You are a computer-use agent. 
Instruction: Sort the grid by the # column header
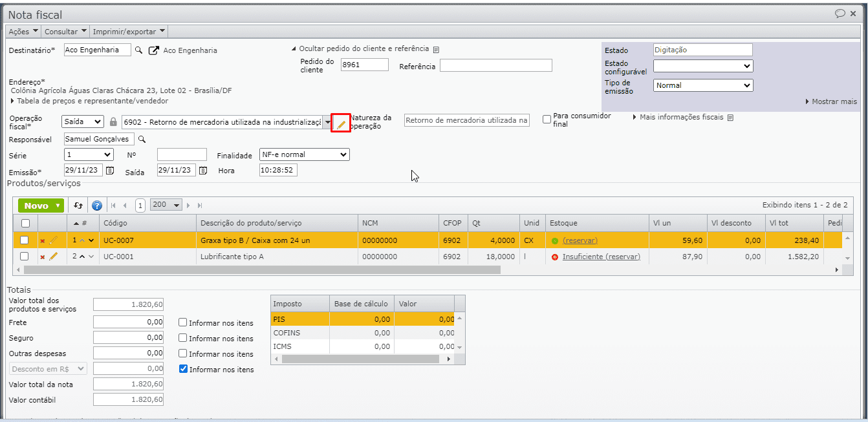(83, 223)
